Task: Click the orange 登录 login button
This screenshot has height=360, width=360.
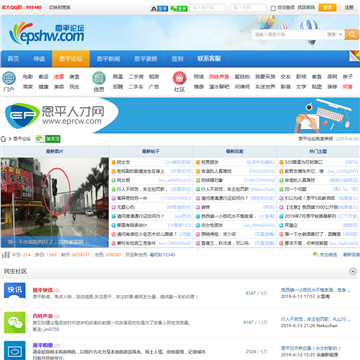Action: coord(327,8)
